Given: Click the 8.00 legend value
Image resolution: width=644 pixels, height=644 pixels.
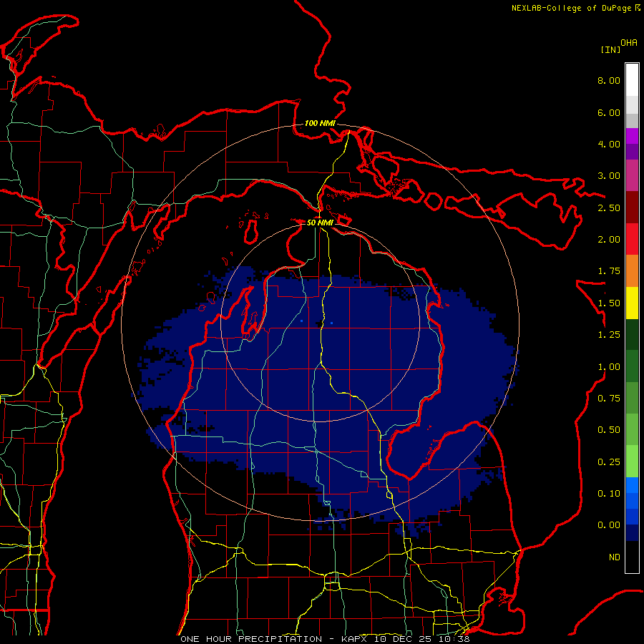Looking at the screenshot, I should pos(609,80).
